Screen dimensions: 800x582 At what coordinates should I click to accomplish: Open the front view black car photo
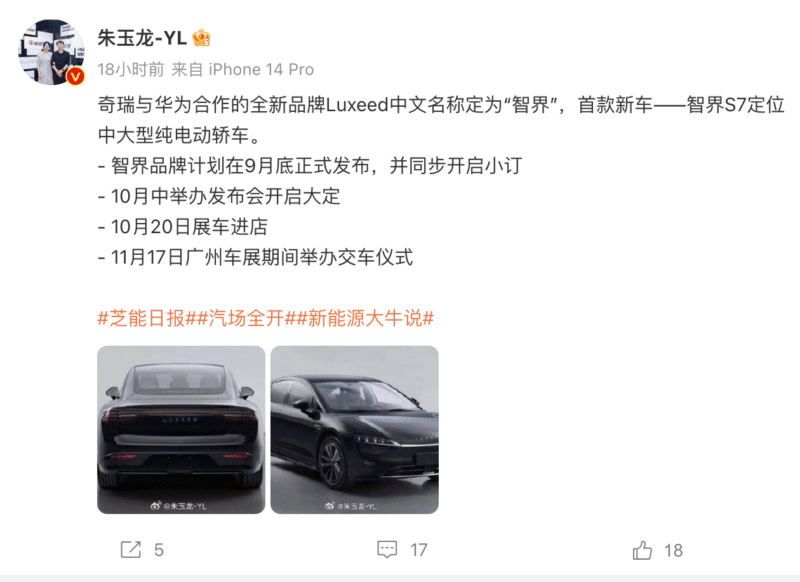pyautogui.click(x=355, y=429)
